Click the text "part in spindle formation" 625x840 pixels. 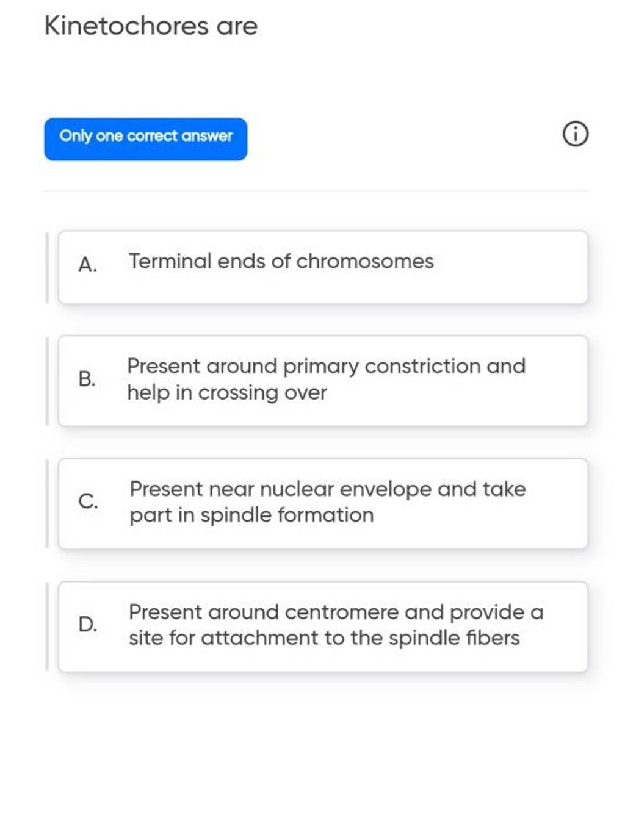click(x=251, y=515)
